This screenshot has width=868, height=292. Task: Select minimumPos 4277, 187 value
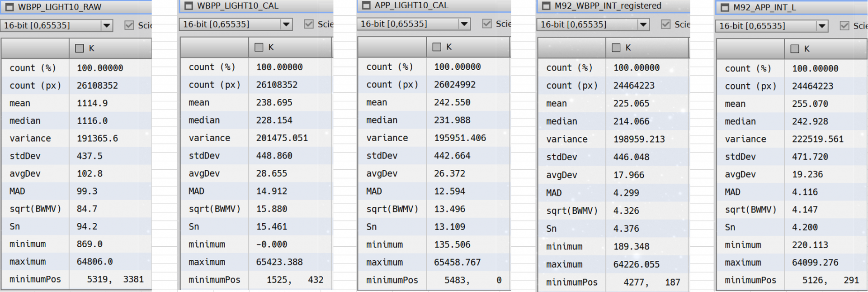click(652, 282)
